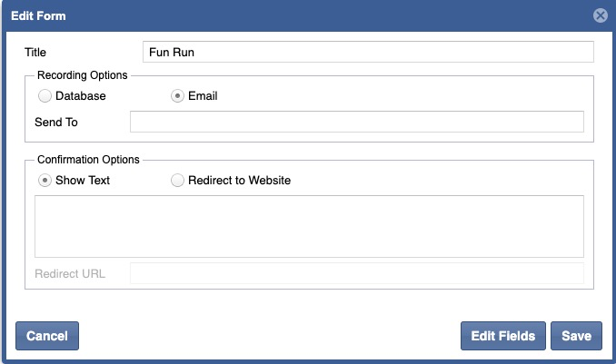Click into the Title field containing Fun Run

pyautogui.click(x=368, y=53)
